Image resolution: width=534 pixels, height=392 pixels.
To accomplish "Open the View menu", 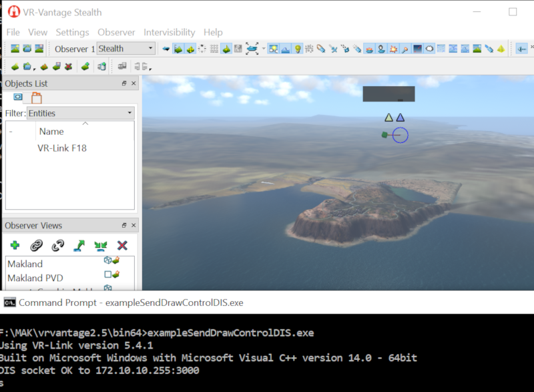I will (x=37, y=32).
